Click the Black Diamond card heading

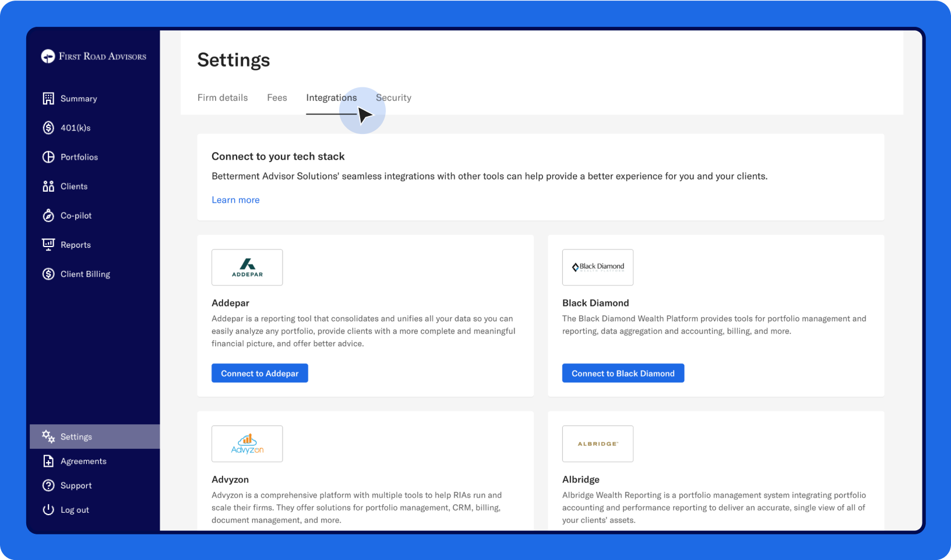(x=596, y=303)
